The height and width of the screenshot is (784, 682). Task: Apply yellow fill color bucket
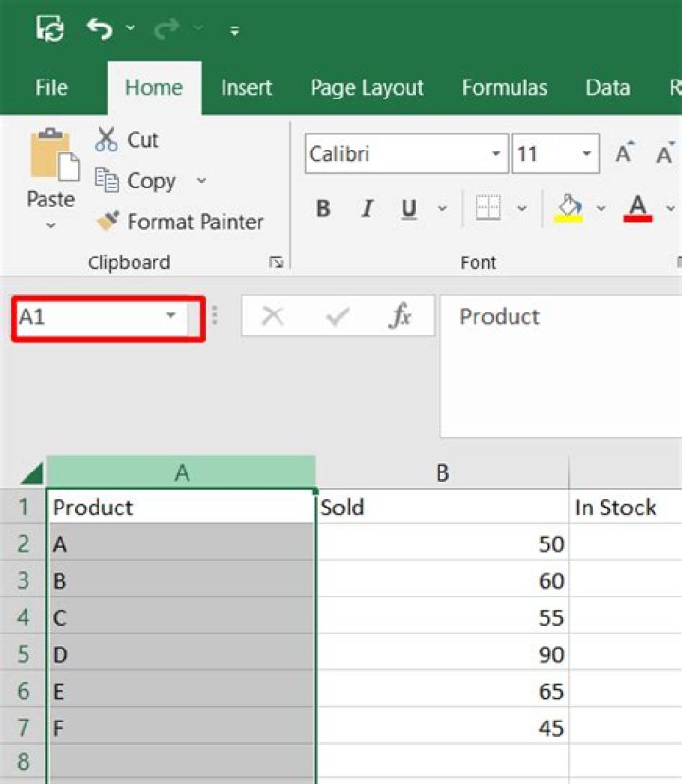point(569,207)
